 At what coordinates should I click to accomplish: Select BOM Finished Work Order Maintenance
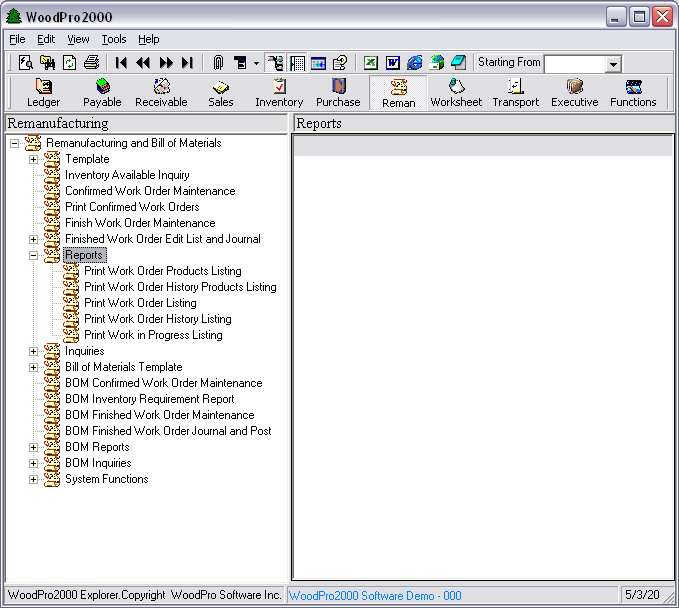pyautogui.click(x=159, y=415)
